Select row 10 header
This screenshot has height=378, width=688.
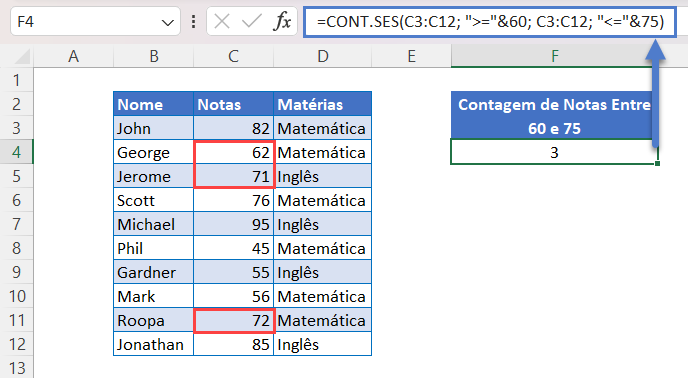click(17, 296)
